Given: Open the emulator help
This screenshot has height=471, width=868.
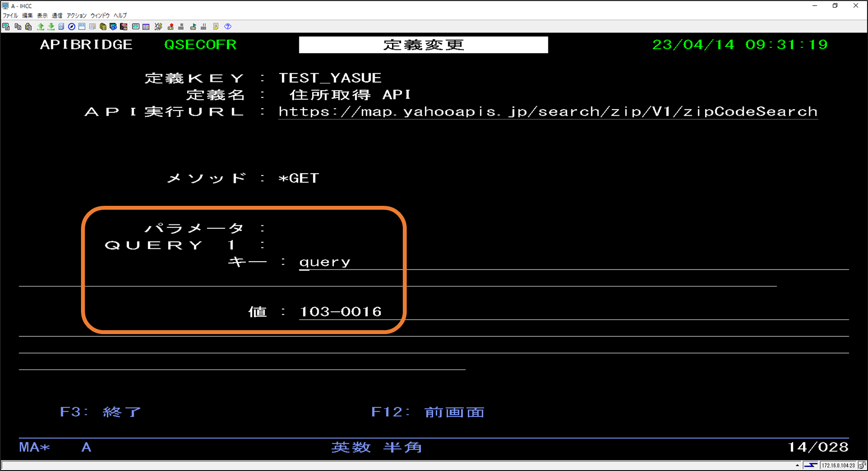Looking at the screenshot, I should click(227, 27).
